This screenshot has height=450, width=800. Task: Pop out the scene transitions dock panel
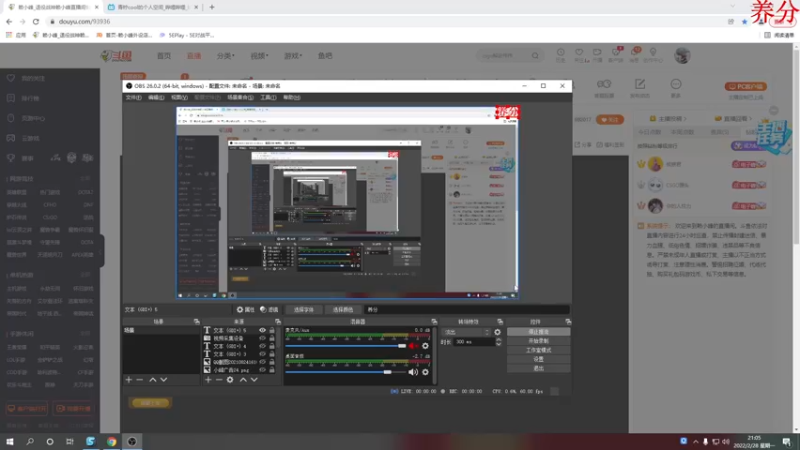click(x=500, y=322)
